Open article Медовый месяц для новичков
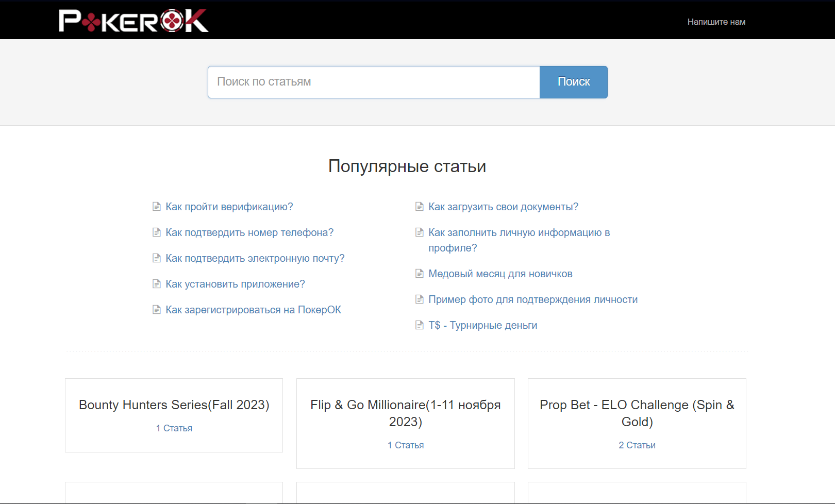This screenshot has height=504, width=835. [x=500, y=274]
